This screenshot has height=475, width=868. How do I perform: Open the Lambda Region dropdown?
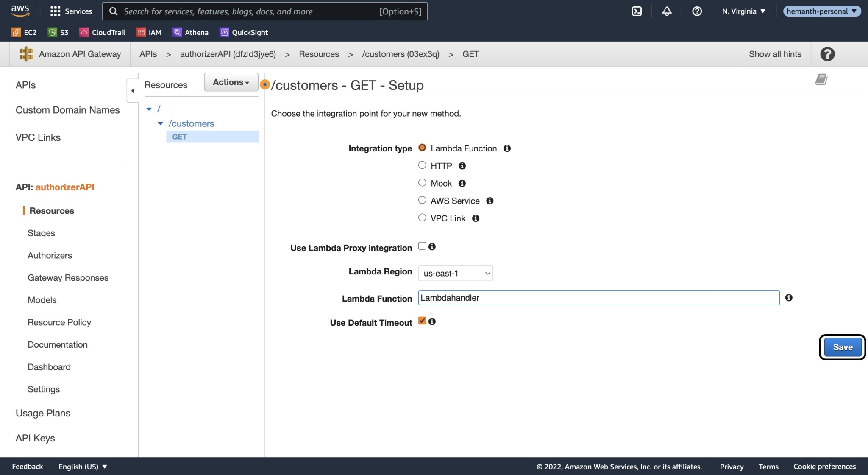[455, 273]
